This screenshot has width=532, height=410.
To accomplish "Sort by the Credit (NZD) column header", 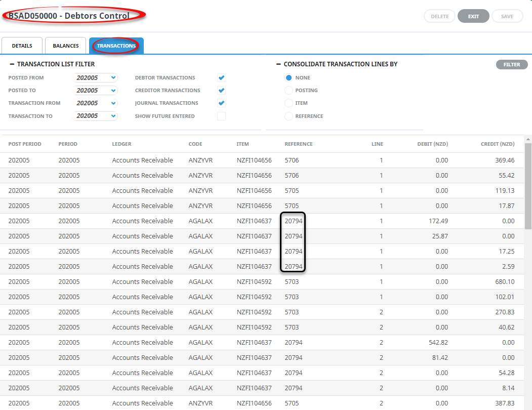I will (498, 144).
